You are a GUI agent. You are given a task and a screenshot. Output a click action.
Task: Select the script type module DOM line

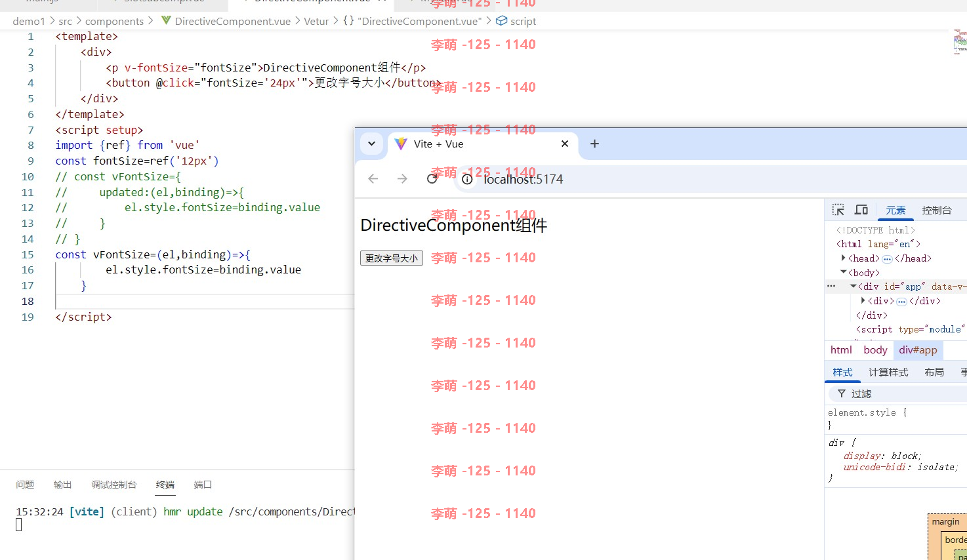(x=911, y=329)
